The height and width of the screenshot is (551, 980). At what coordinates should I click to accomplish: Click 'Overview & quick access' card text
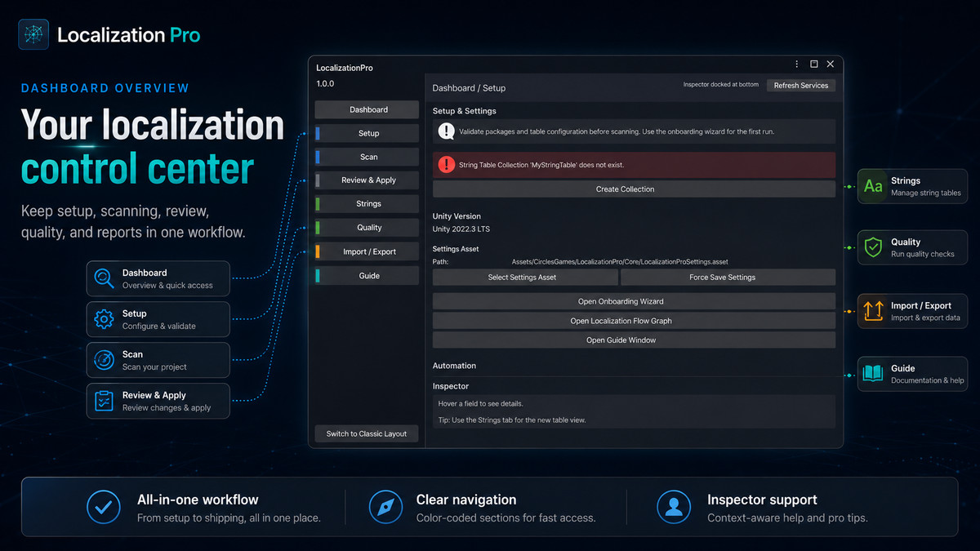[x=167, y=286]
